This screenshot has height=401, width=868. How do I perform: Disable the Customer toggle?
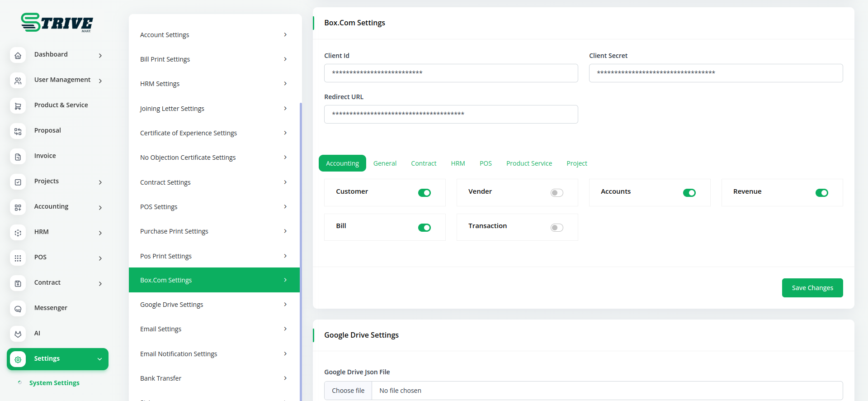click(x=424, y=193)
